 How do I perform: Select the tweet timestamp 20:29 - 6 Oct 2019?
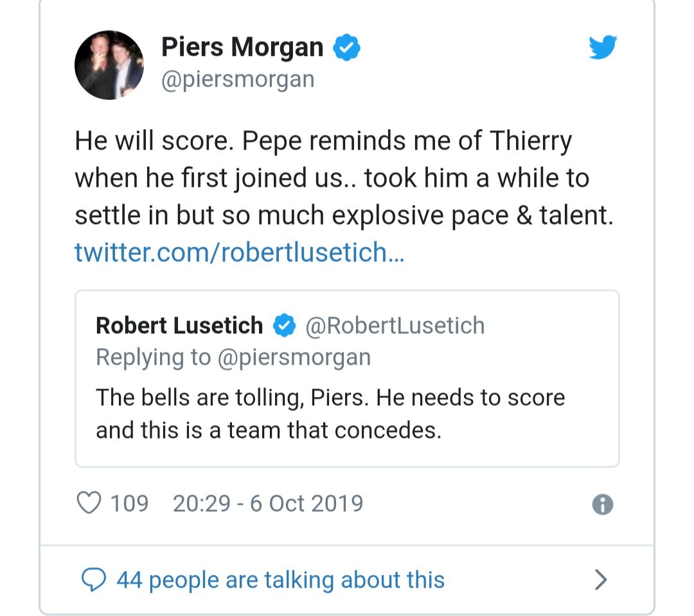[269, 503]
